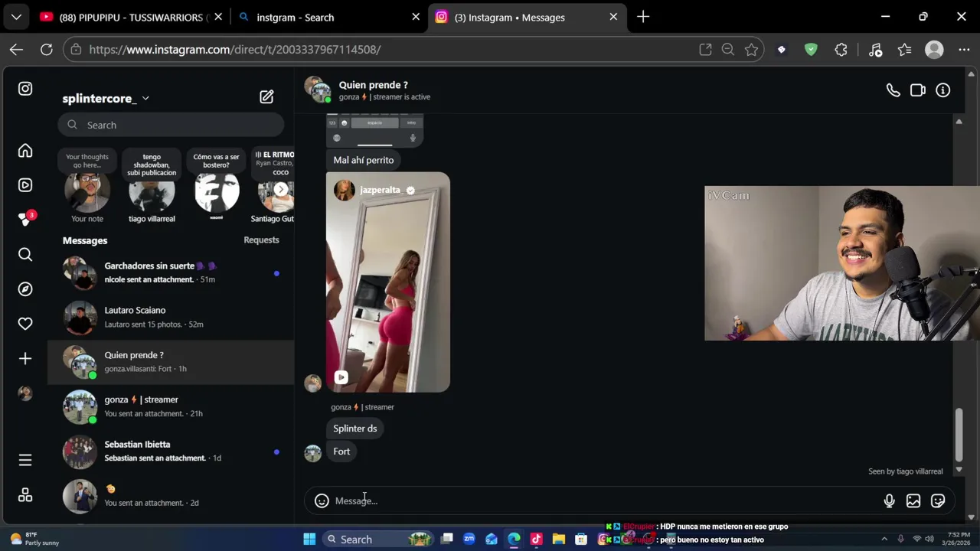This screenshot has width=980, height=551.
Task: Open Explore compass icon in sidebar
Action: tap(25, 289)
